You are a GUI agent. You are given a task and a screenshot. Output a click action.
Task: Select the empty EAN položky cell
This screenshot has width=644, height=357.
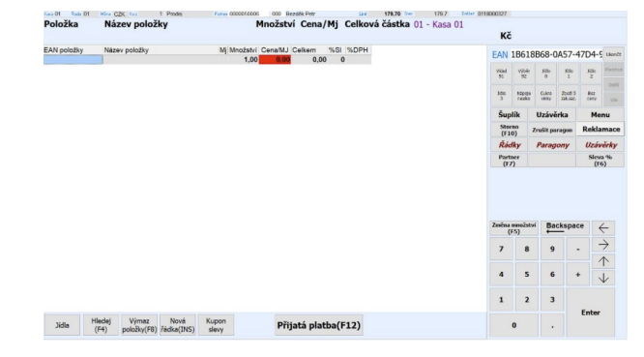click(x=73, y=60)
